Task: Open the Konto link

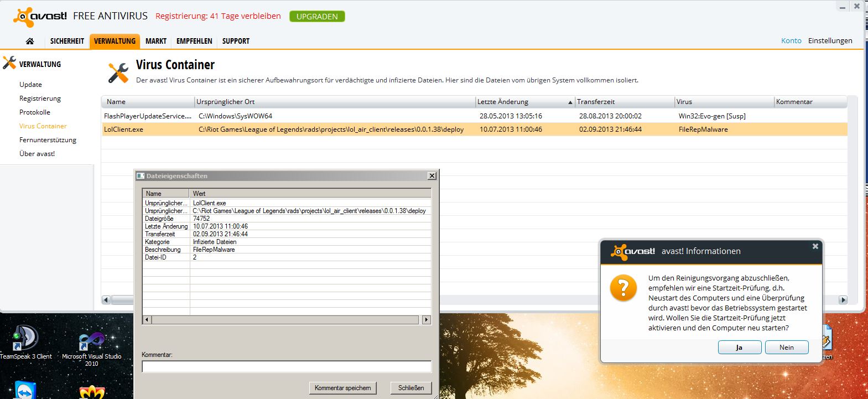Action: pyautogui.click(x=791, y=40)
